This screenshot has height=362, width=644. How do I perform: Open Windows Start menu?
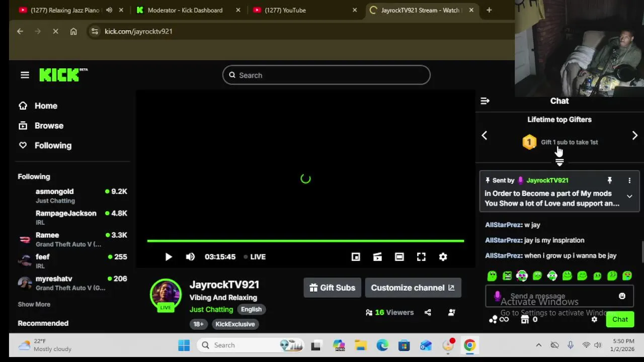(x=184, y=345)
